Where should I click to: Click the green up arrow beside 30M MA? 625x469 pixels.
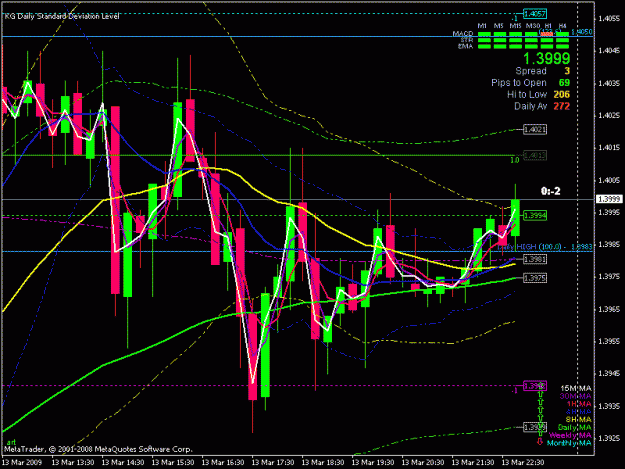(x=540, y=394)
